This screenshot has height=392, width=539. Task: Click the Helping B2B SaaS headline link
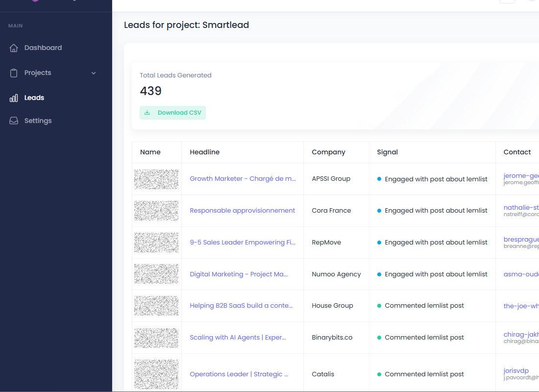pos(241,306)
